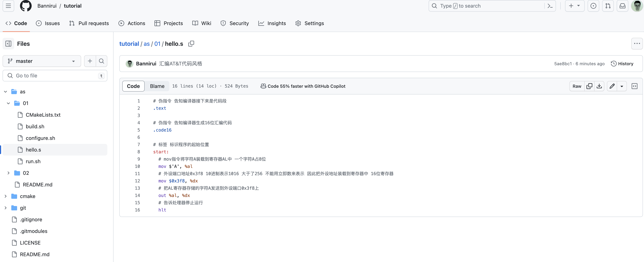Open the Pull requests tab
Viewport: 644px width, 262px height.
(x=89, y=23)
